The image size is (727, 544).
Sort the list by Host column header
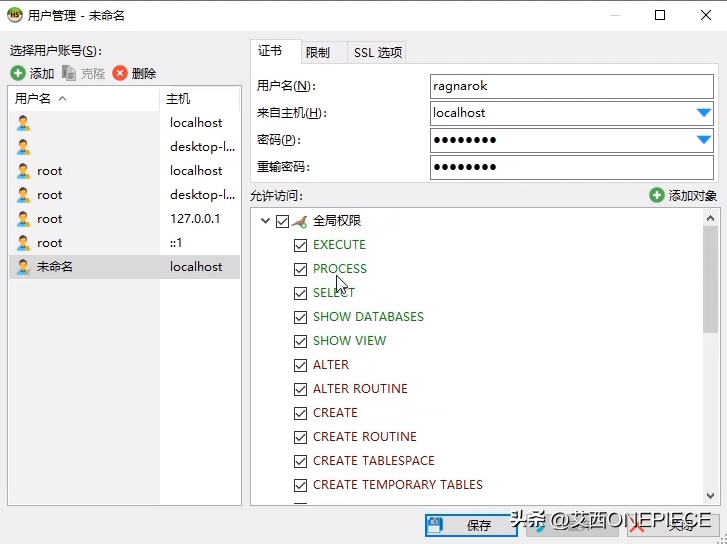coord(199,99)
